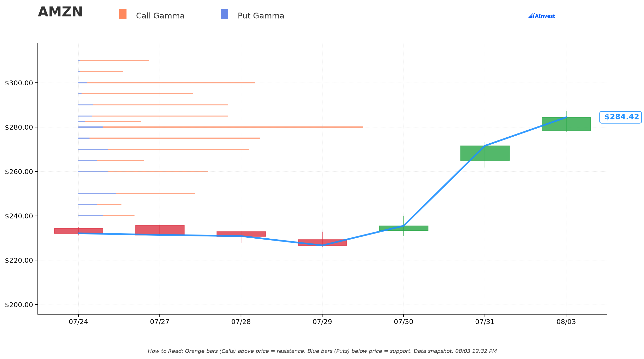Screen dimensions: 644x359
Task: Click the blue Put Gamma legend swatch
Action: point(224,14)
